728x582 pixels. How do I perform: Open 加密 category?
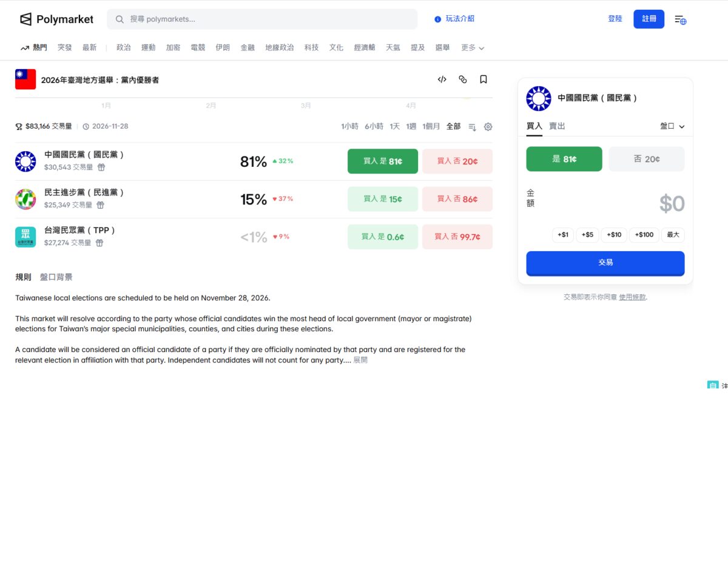click(x=173, y=47)
